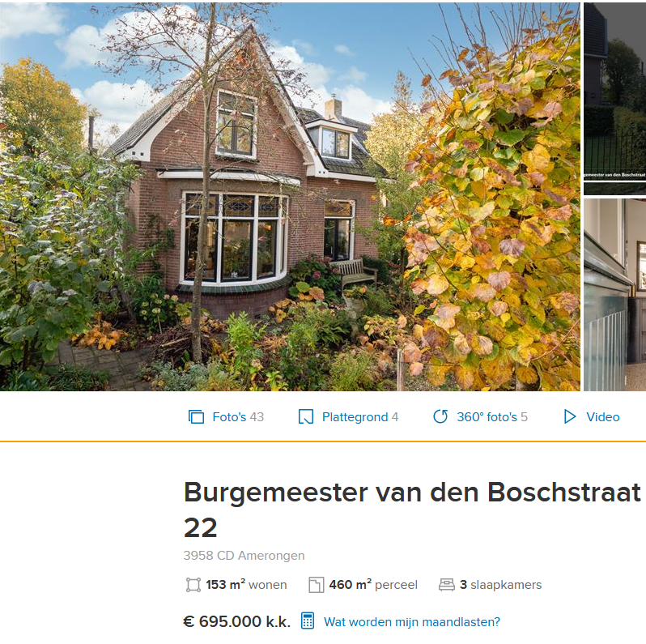Open the main house photo
Image resolution: width=646 pixels, height=644 pixels.
290,197
